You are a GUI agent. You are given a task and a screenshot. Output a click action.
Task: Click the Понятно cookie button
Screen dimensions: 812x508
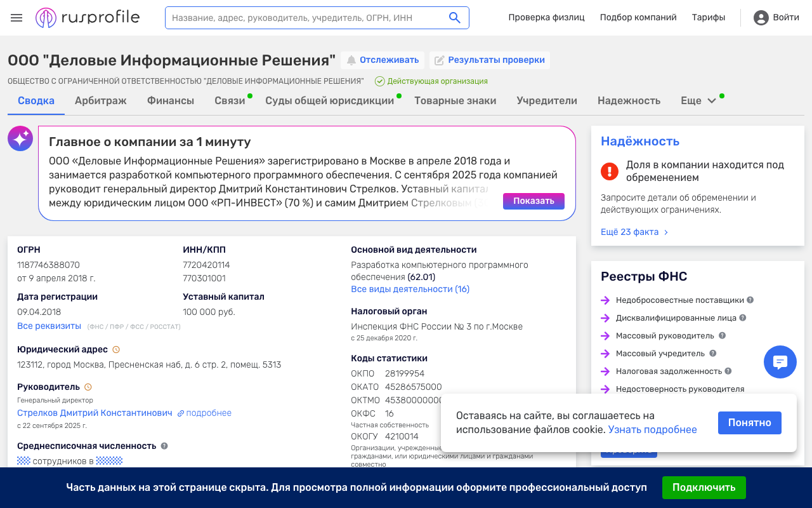(750, 423)
